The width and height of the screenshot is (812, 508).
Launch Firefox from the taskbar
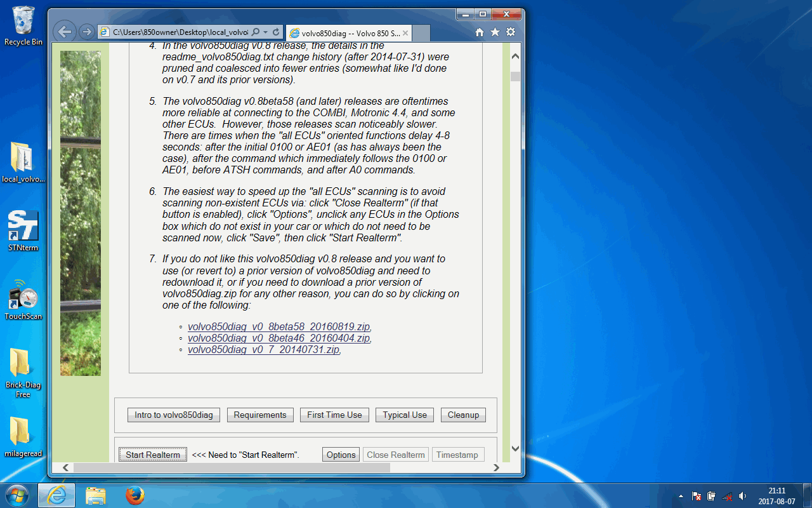coord(134,495)
